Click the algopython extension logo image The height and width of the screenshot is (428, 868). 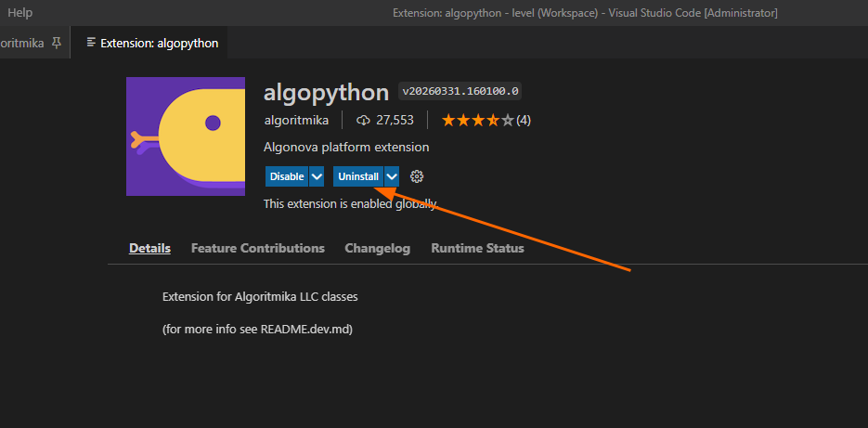coord(186,136)
